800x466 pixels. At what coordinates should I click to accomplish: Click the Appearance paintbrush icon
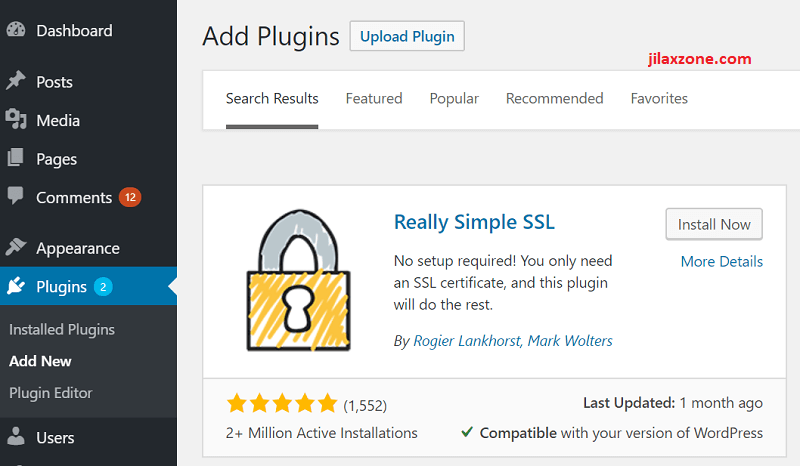(16, 247)
